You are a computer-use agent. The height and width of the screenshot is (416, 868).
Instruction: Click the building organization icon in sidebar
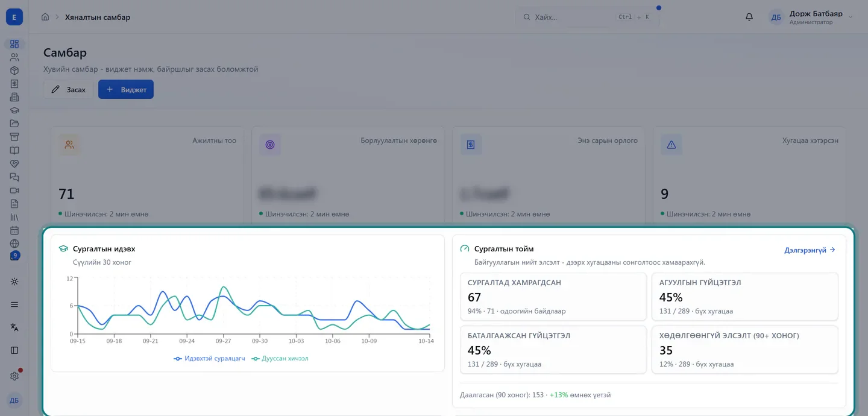(x=14, y=97)
